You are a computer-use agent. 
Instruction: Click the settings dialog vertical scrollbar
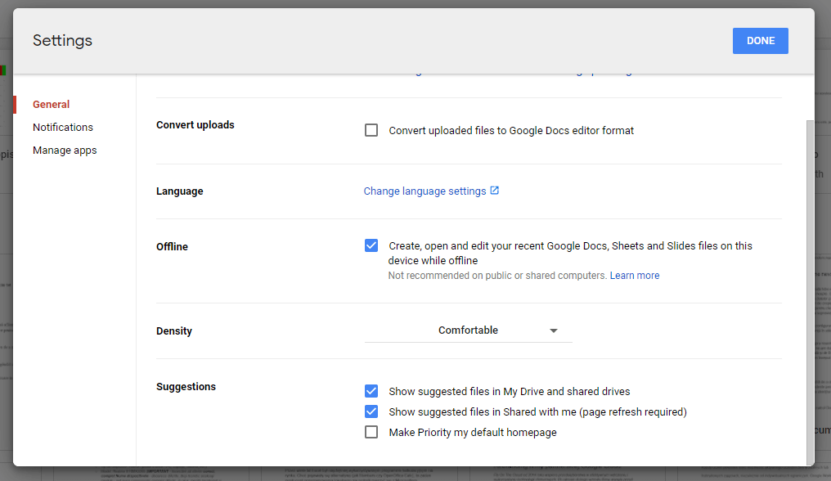pos(810,290)
